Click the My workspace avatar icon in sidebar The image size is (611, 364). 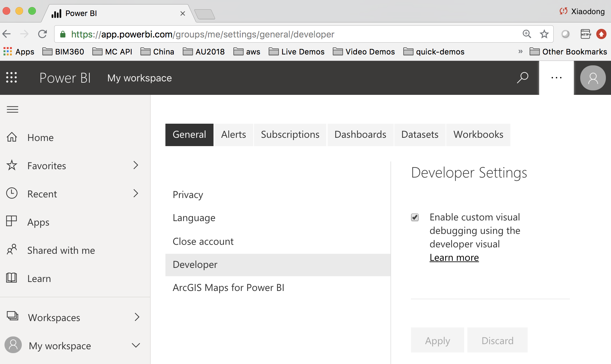pyautogui.click(x=13, y=345)
